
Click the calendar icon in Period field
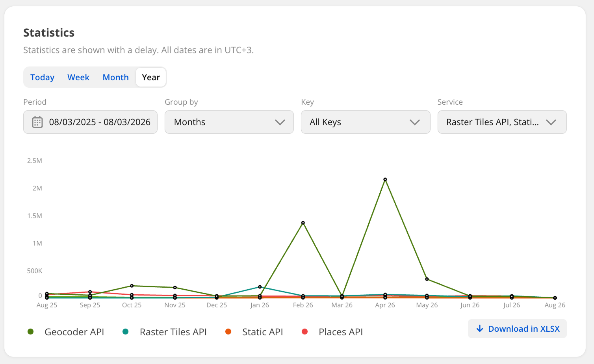37,122
